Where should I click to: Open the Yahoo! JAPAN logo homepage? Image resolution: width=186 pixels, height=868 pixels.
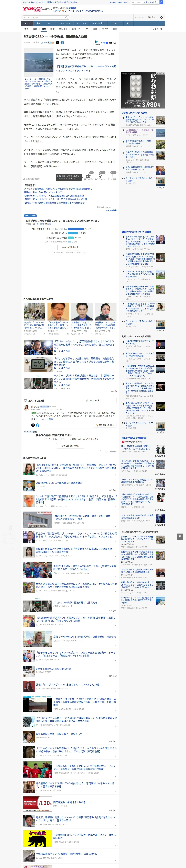(x=32, y=9)
